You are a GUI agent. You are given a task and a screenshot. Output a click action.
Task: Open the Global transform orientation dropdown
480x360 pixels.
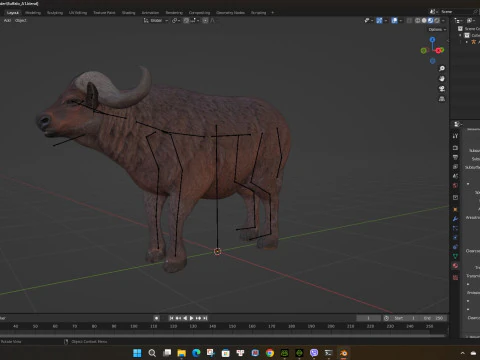click(x=156, y=21)
